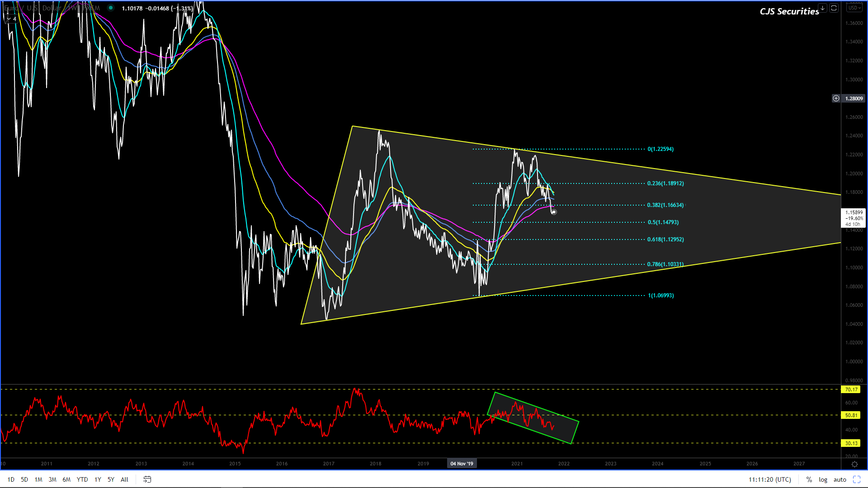Expand the collapsed indicators legend (4)
Image resolution: width=868 pixels, height=488 pixels.
(12, 19)
